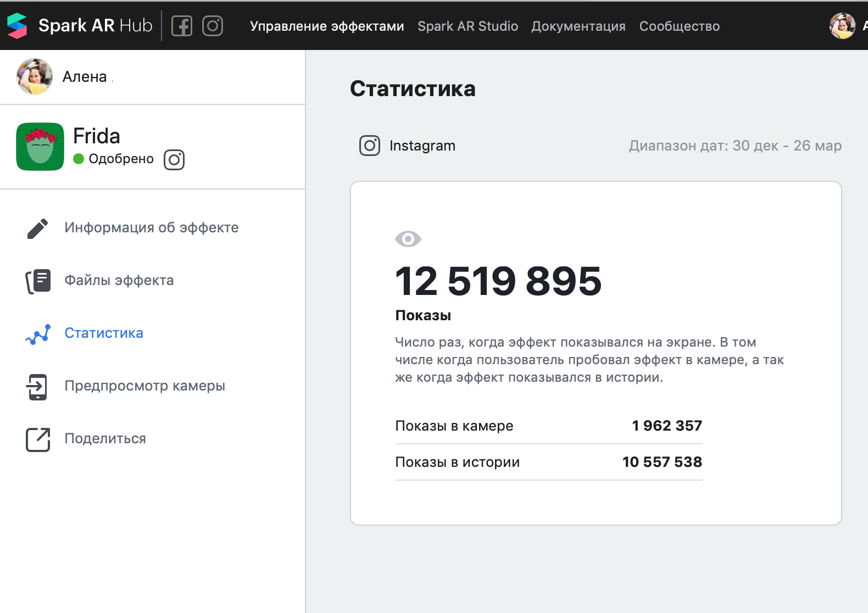Click the statistics graph icon

[38, 334]
